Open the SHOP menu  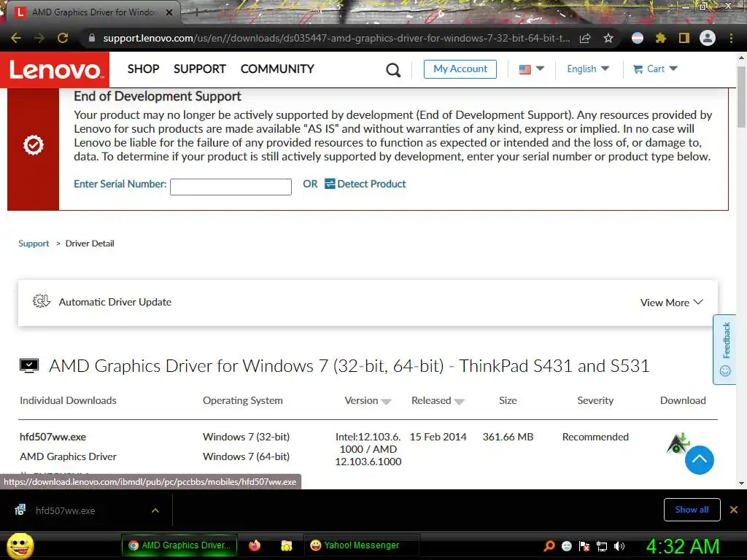click(x=144, y=69)
